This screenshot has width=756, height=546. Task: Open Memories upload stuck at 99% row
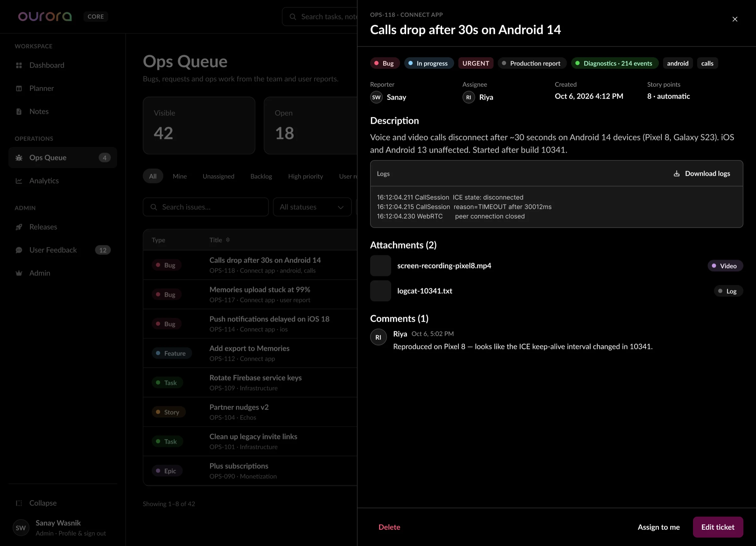pos(250,294)
